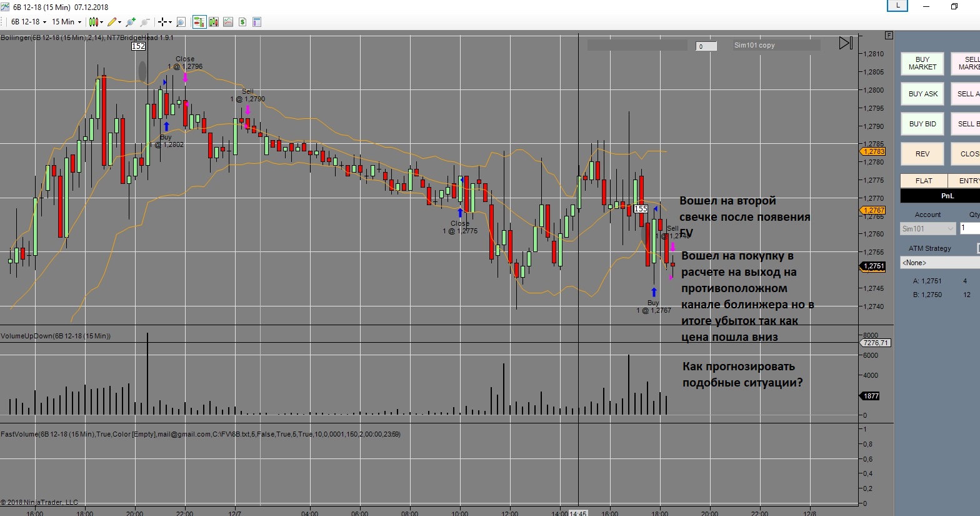Screen dimensions: 980x516
Task: Click the B: 1,2750 bid price text
Action: (x=927, y=295)
